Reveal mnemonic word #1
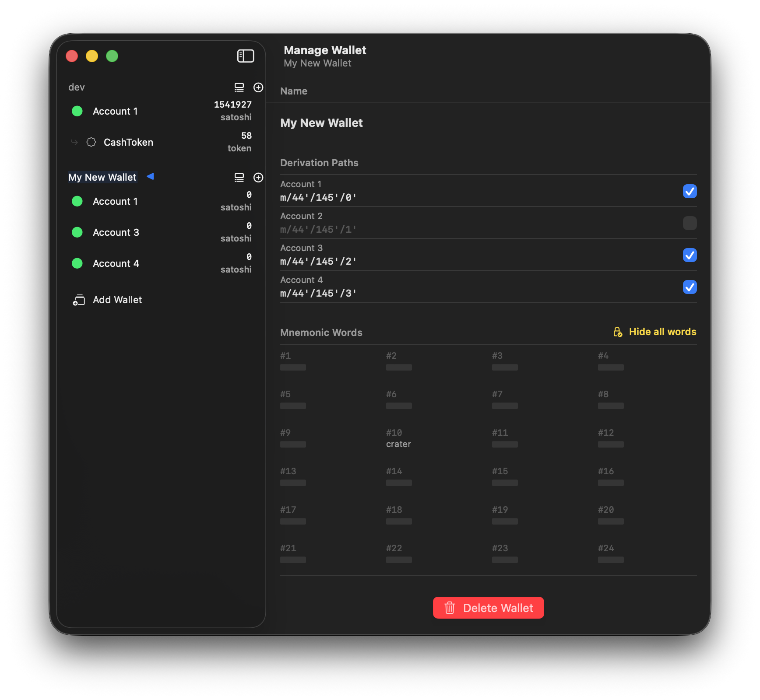 [293, 367]
